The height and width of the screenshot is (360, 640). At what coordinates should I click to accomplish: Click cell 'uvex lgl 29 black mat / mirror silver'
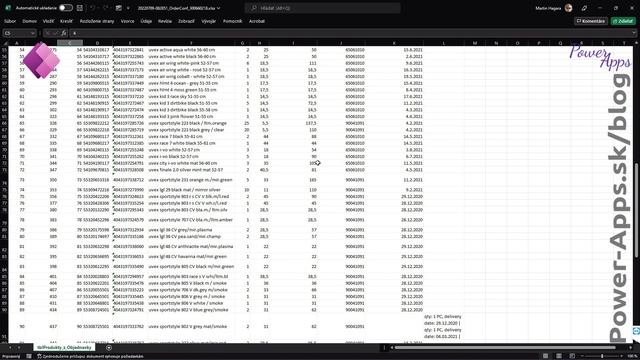(191, 190)
